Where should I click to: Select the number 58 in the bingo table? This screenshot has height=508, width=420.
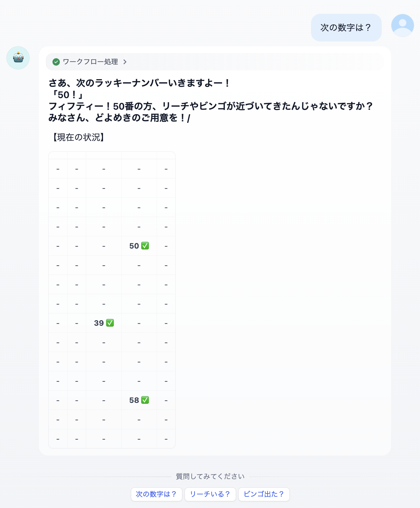(x=134, y=400)
